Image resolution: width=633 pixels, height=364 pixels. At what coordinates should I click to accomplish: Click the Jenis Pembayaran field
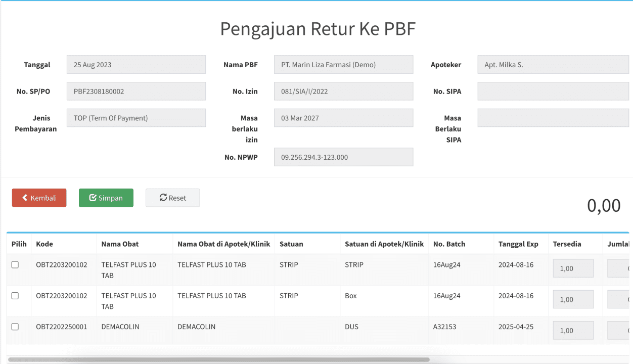click(x=137, y=118)
